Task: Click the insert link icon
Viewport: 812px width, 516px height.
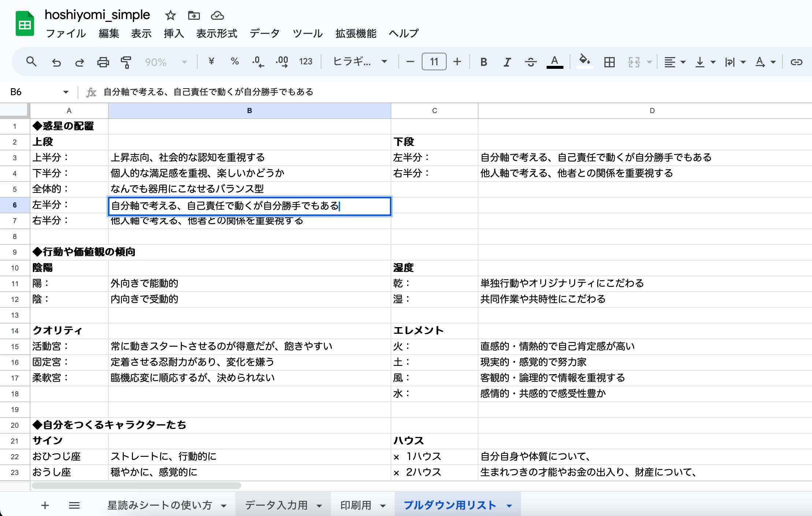Action: [x=796, y=62]
